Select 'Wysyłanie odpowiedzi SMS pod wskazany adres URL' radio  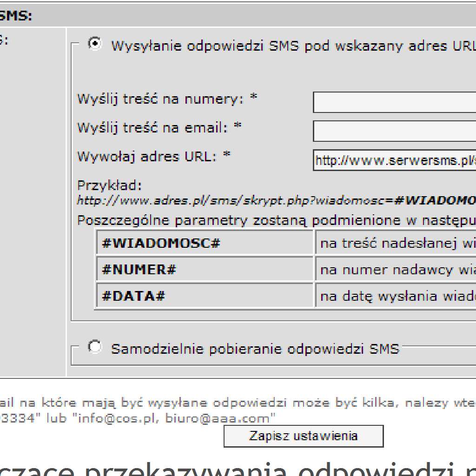tap(95, 44)
